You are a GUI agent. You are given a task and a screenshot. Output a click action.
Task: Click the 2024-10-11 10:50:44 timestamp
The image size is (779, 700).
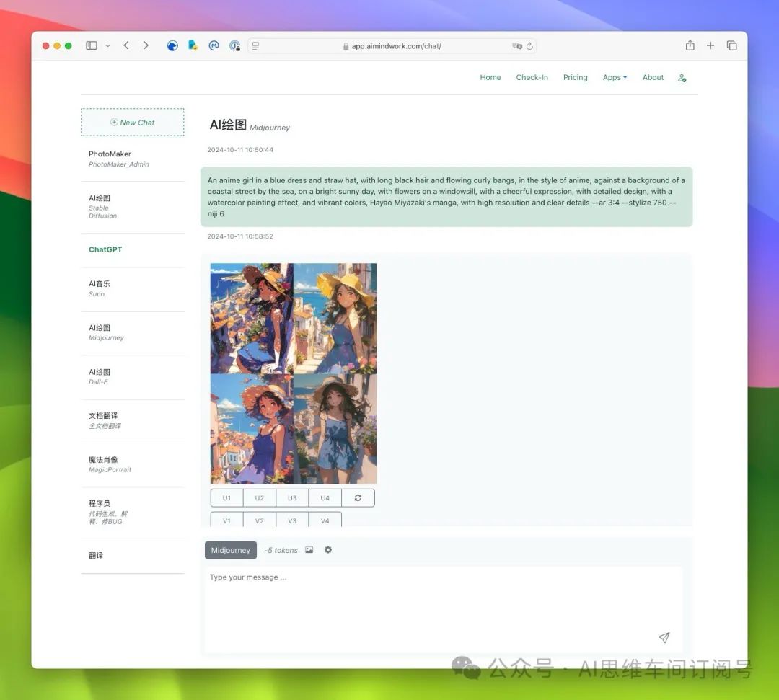click(240, 149)
